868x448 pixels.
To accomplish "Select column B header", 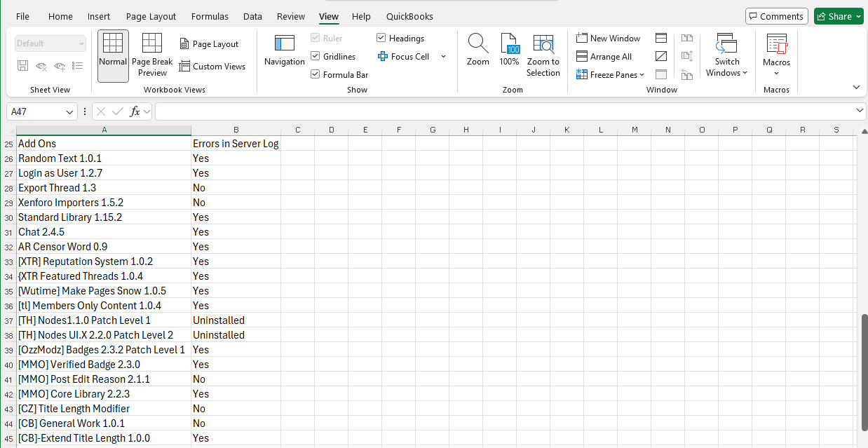I will pos(236,130).
